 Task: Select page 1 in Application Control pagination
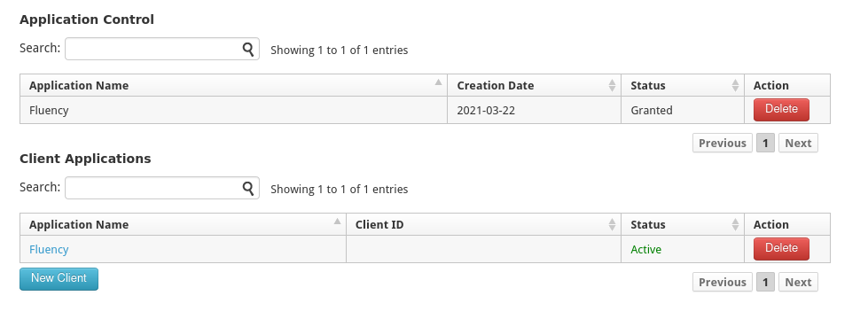[765, 144]
